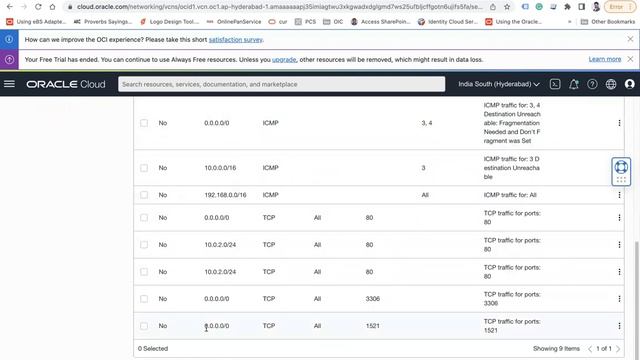Image resolution: width=640 pixels, height=360 pixels.
Task: Open actions menu for 0.0.0.0/0 port 80 row
Action: tap(619, 218)
